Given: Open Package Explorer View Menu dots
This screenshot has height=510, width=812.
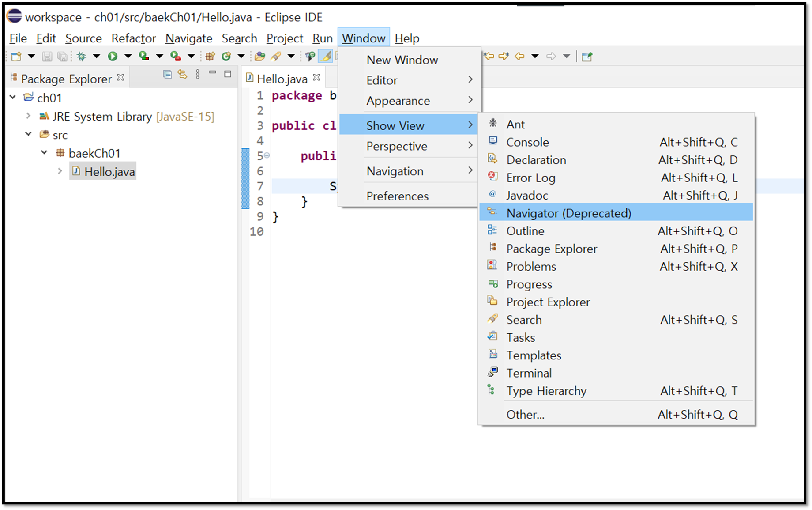Looking at the screenshot, I should point(198,74).
